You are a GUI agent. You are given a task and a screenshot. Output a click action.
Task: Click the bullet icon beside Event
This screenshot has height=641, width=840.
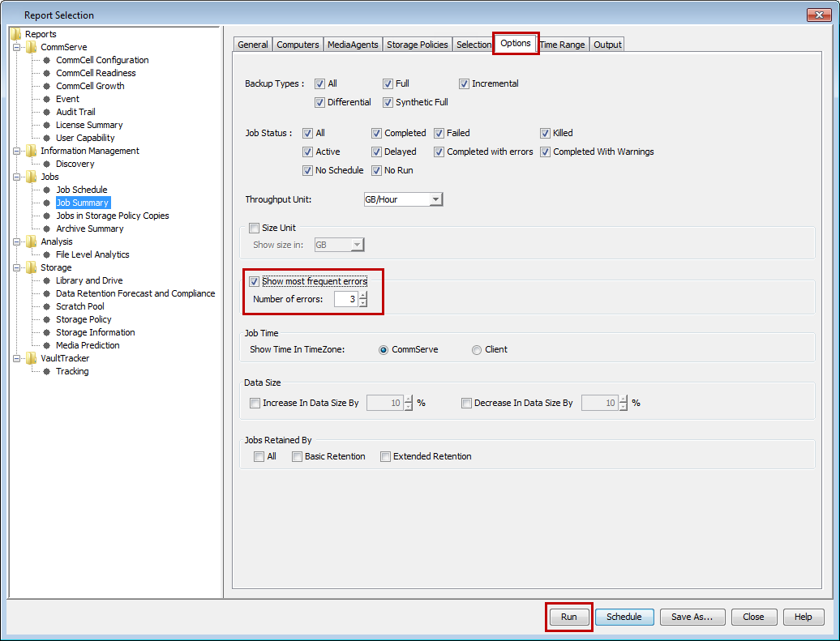pos(46,99)
